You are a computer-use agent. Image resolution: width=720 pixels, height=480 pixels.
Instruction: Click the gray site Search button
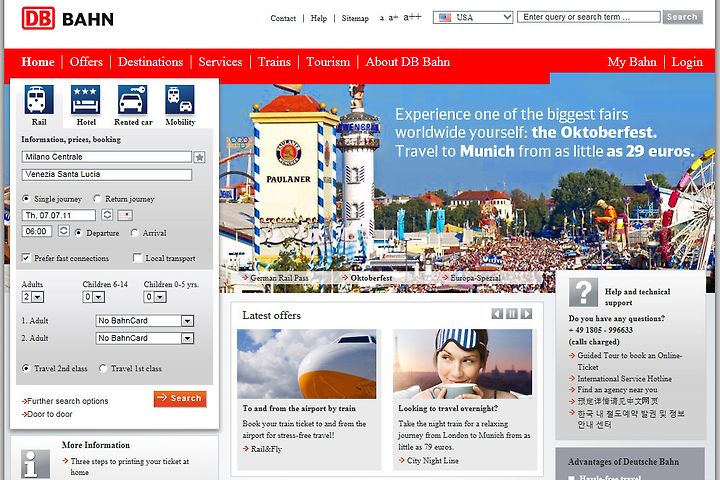(x=682, y=17)
